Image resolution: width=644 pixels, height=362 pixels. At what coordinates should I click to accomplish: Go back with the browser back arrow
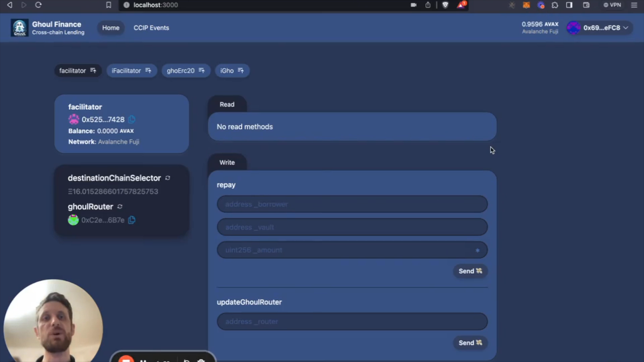point(10,5)
